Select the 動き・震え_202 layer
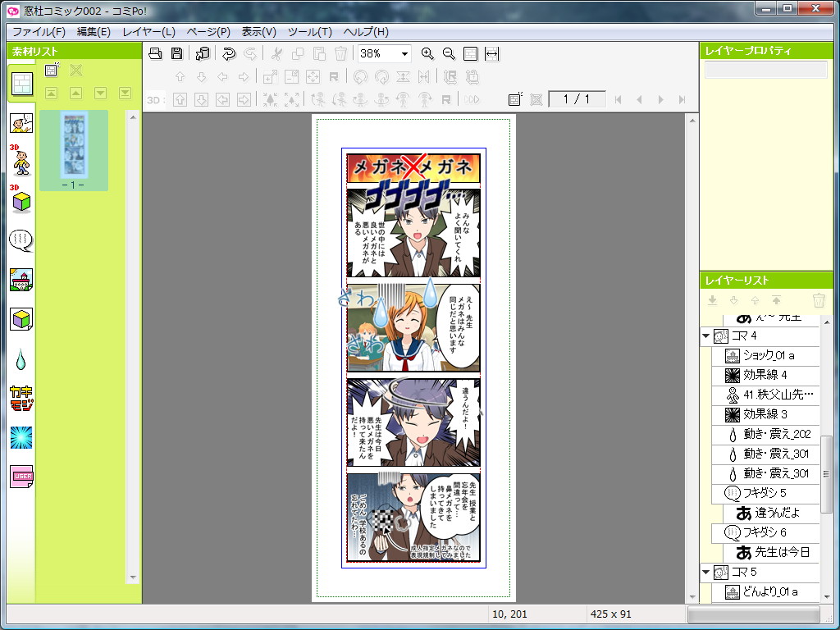 (x=765, y=434)
